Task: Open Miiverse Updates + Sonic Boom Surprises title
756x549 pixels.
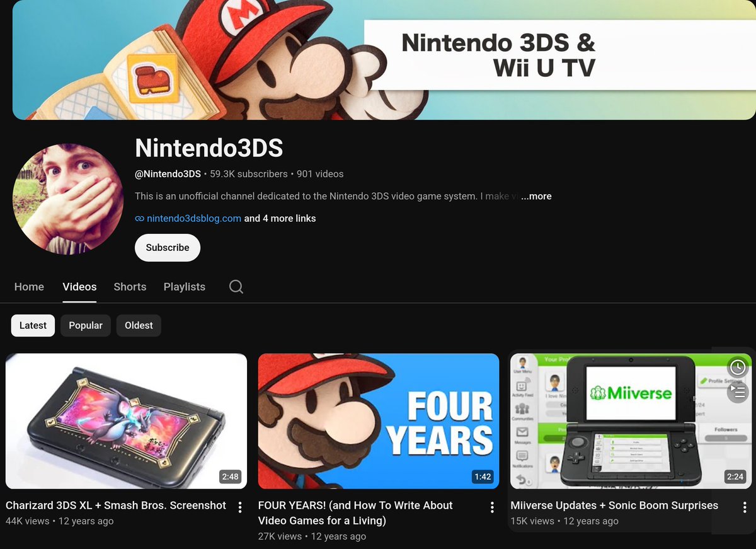Action: pos(614,506)
